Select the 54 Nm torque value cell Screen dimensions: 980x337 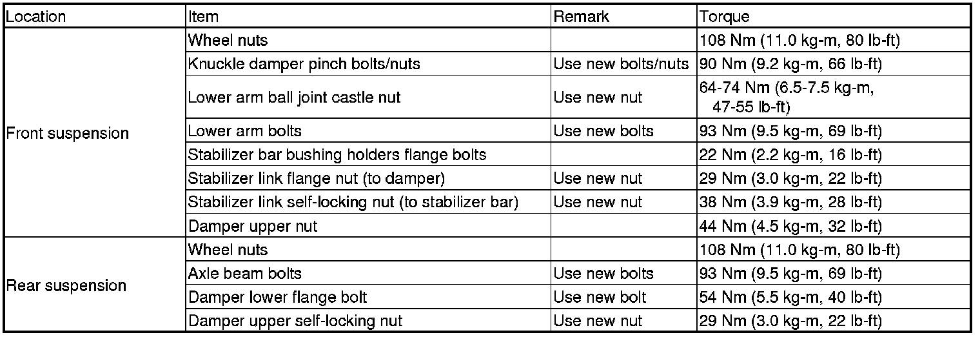[x=834, y=297]
